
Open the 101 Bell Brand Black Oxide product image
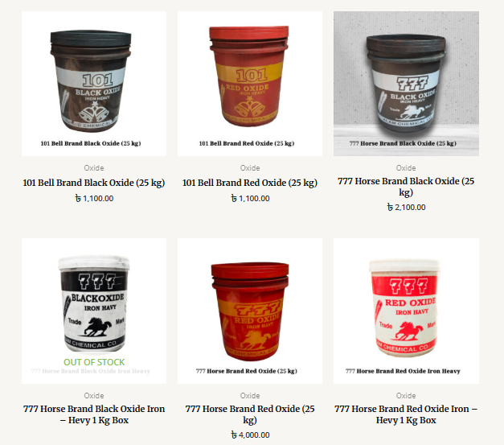[94, 84]
